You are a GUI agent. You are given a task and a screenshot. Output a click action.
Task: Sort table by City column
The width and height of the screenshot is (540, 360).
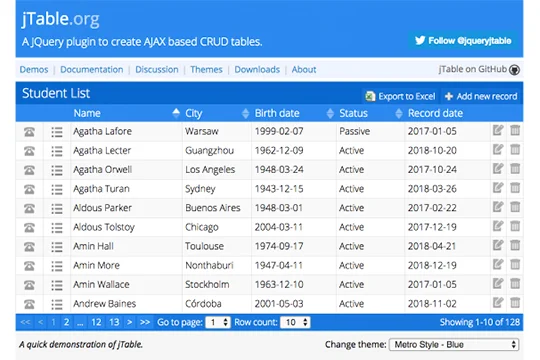click(217, 113)
